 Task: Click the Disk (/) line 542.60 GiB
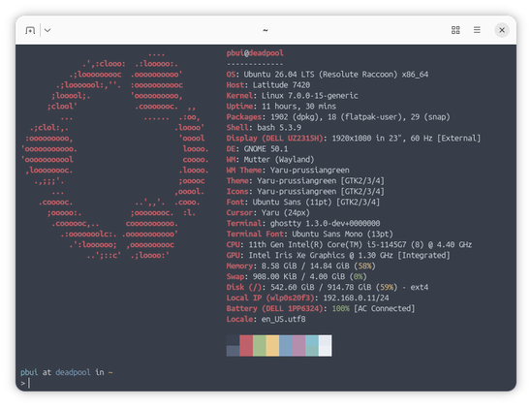click(328, 287)
